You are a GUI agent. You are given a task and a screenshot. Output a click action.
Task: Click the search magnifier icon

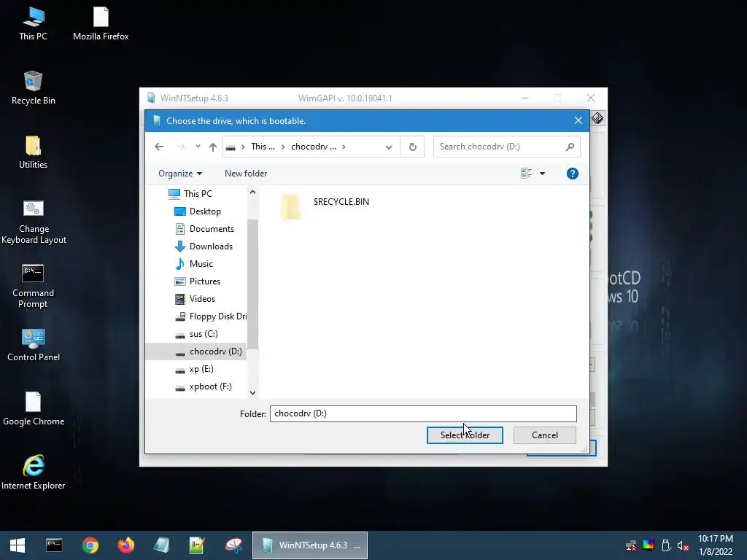click(570, 147)
